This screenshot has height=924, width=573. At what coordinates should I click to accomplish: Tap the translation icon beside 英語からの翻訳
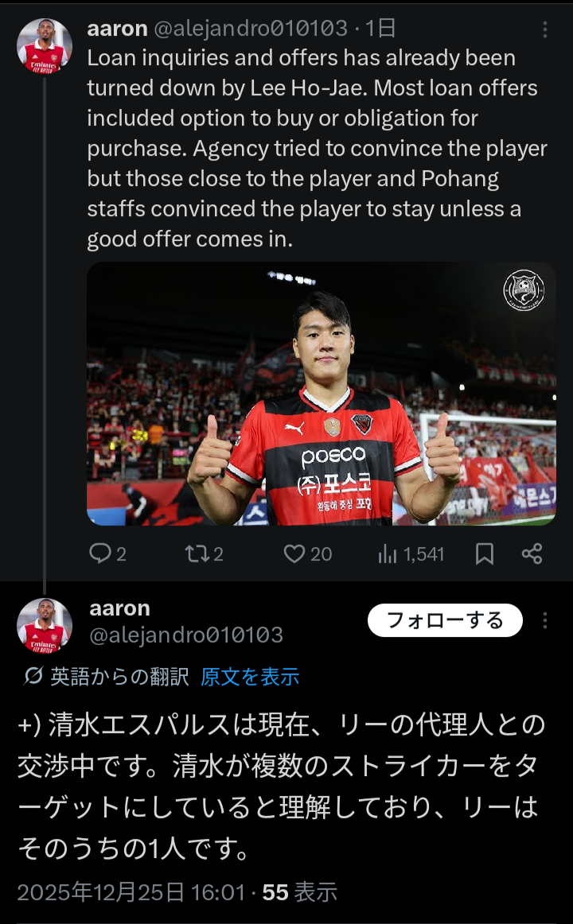(33, 676)
